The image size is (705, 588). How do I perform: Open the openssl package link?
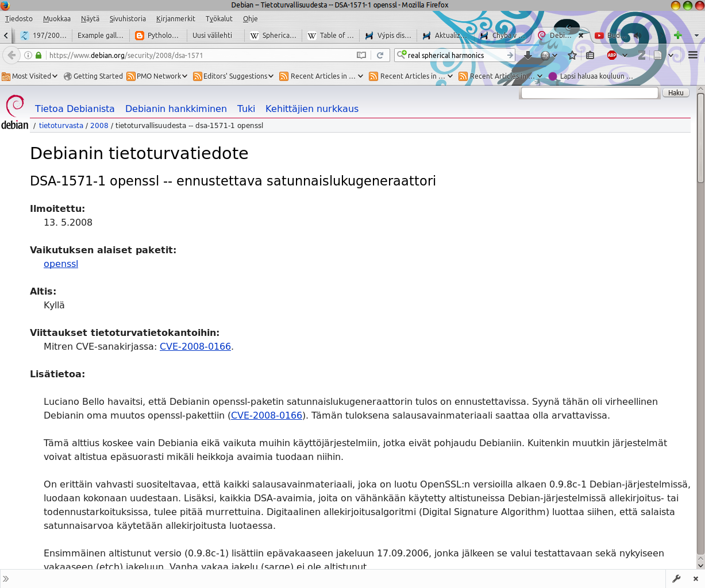click(61, 264)
